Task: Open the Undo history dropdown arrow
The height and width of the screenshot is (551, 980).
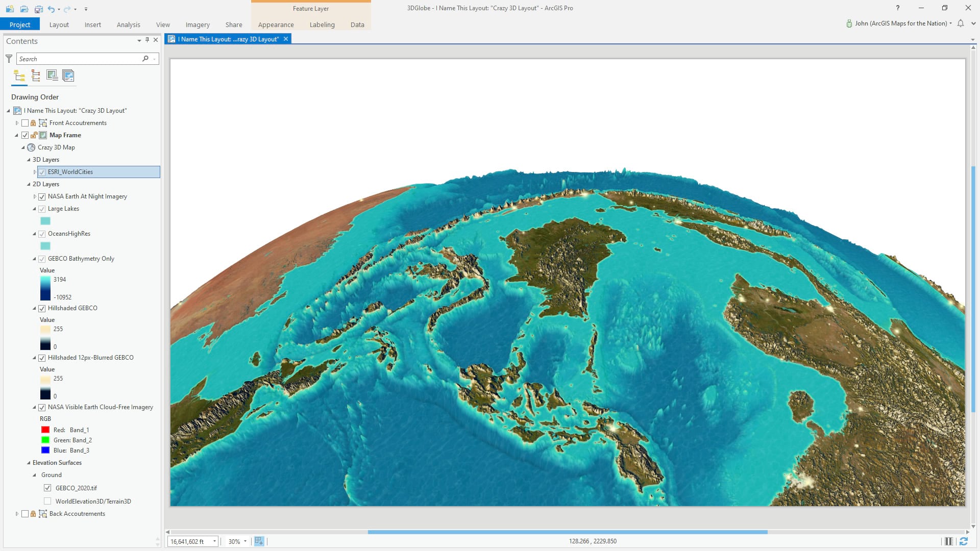Action: pos(59,9)
